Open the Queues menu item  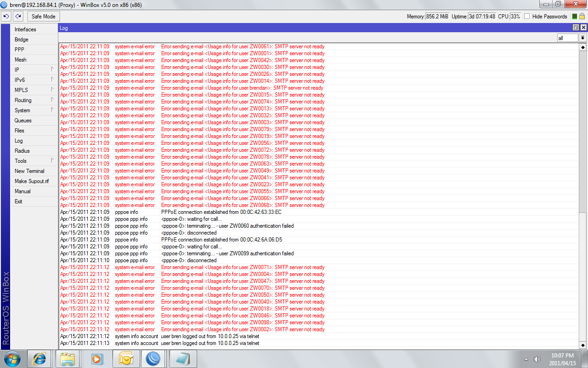(34, 121)
